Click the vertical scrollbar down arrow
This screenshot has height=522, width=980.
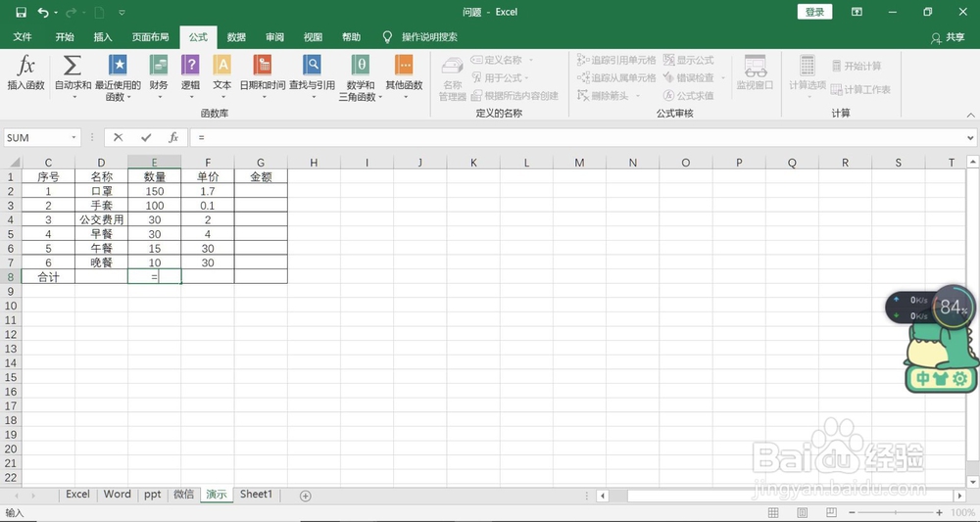tap(972, 482)
